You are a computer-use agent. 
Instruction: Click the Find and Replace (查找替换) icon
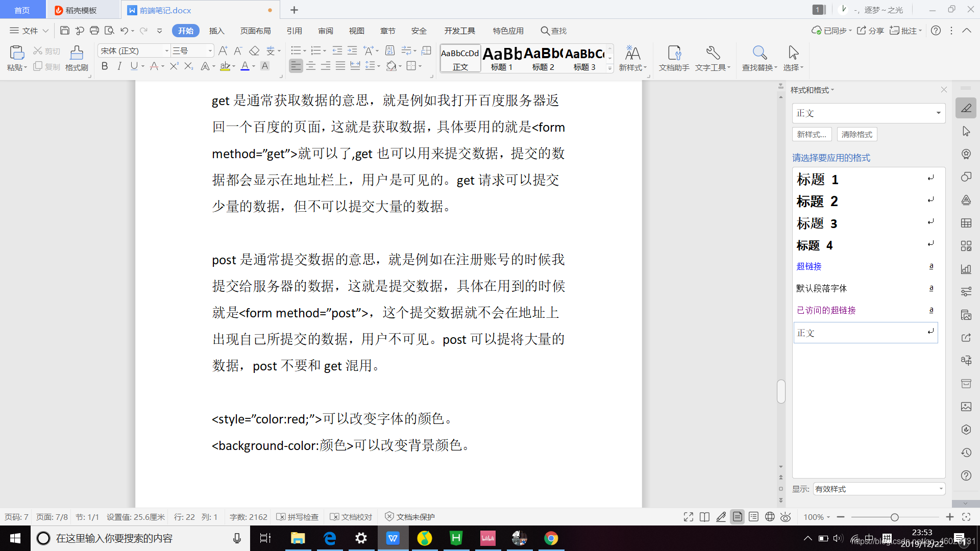coord(759,53)
